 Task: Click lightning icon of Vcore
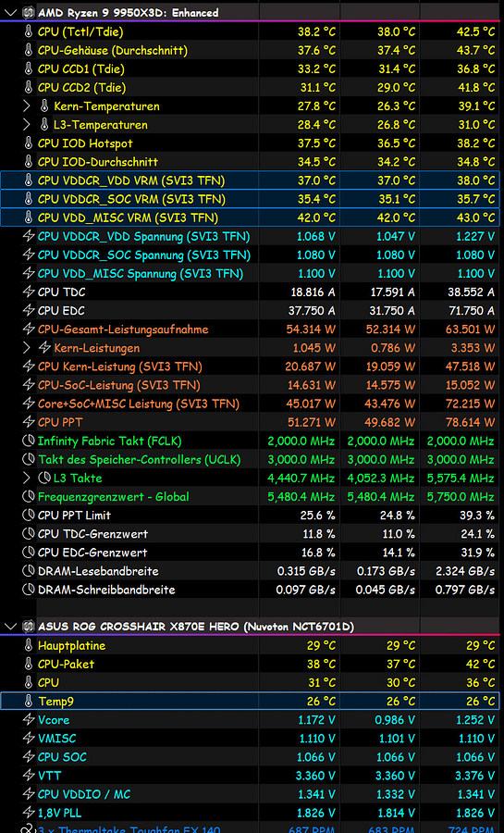tap(29, 720)
